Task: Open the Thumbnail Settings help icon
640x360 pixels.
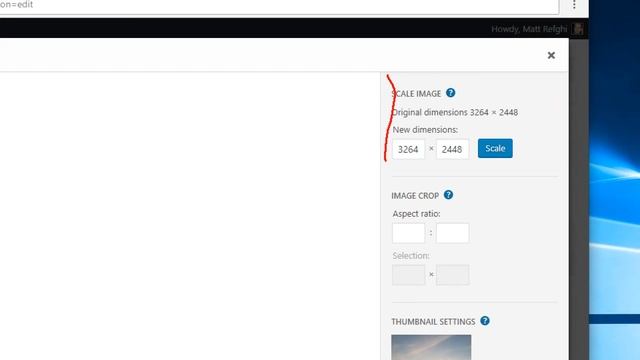Action: click(484, 321)
